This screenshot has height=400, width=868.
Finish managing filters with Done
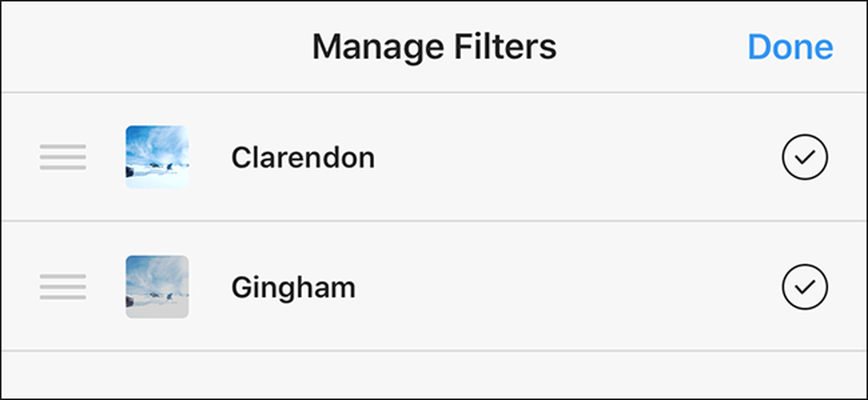[x=790, y=47]
